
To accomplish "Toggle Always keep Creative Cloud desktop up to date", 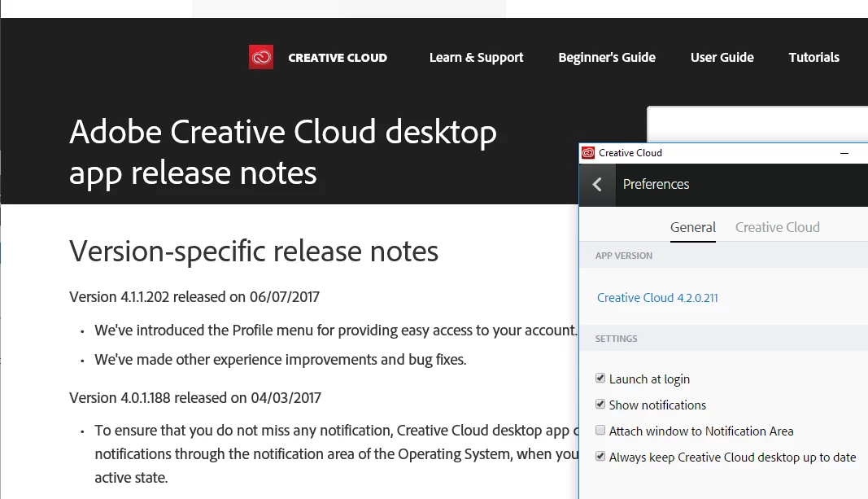I will (x=600, y=457).
